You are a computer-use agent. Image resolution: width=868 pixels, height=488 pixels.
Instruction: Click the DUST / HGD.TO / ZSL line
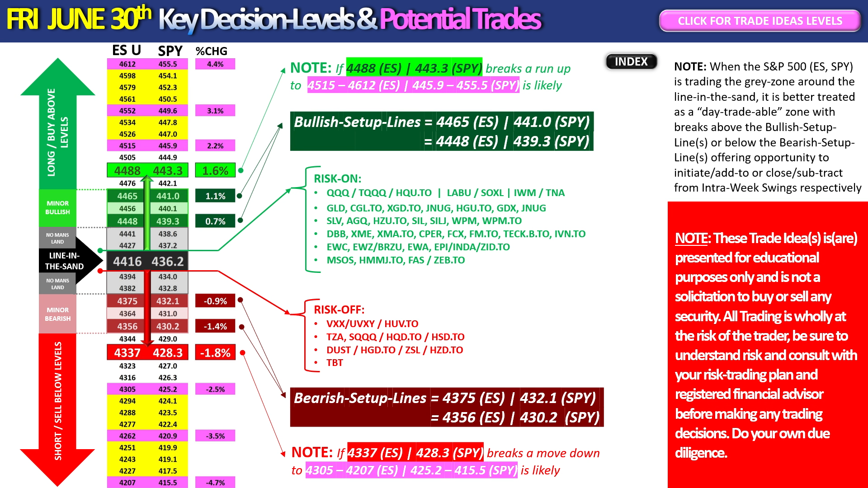click(x=395, y=350)
